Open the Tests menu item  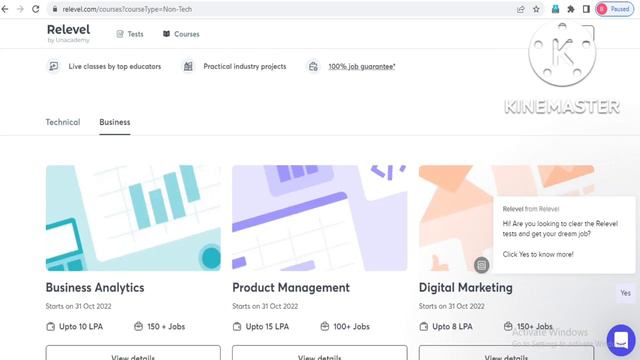point(130,34)
